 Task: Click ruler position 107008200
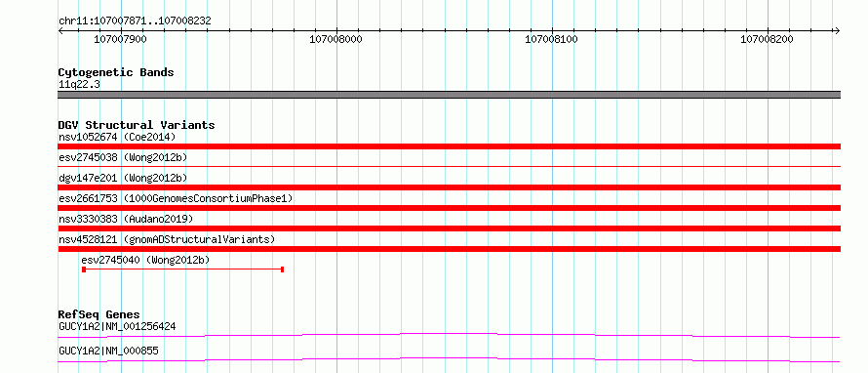(x=768, y=39)
